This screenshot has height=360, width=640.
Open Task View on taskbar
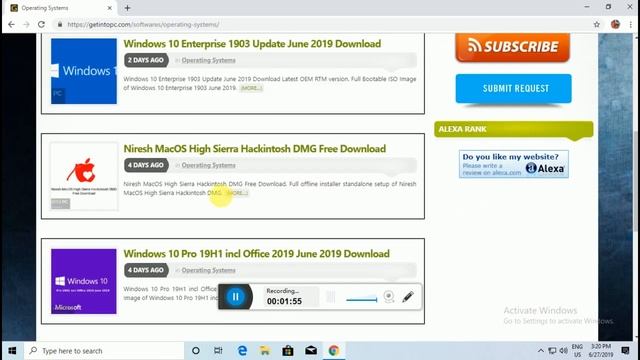[x=218, y=351]
